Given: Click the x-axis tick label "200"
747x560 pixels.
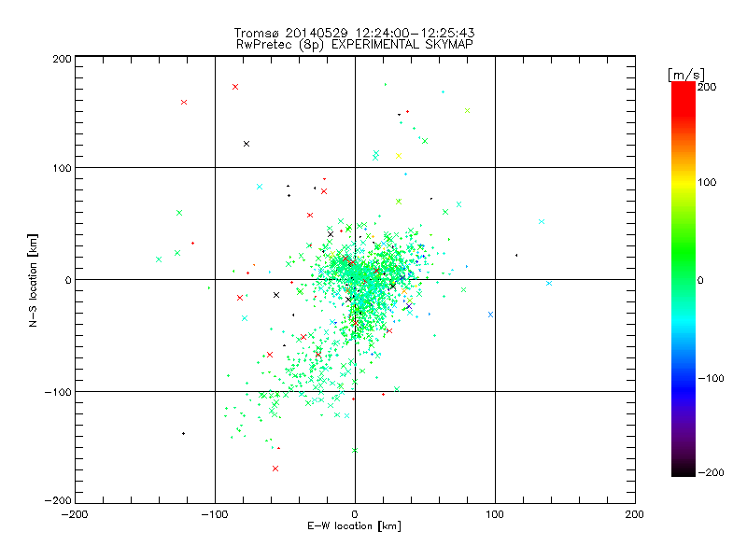Looking at the screenshot, I should coord(635,514).
